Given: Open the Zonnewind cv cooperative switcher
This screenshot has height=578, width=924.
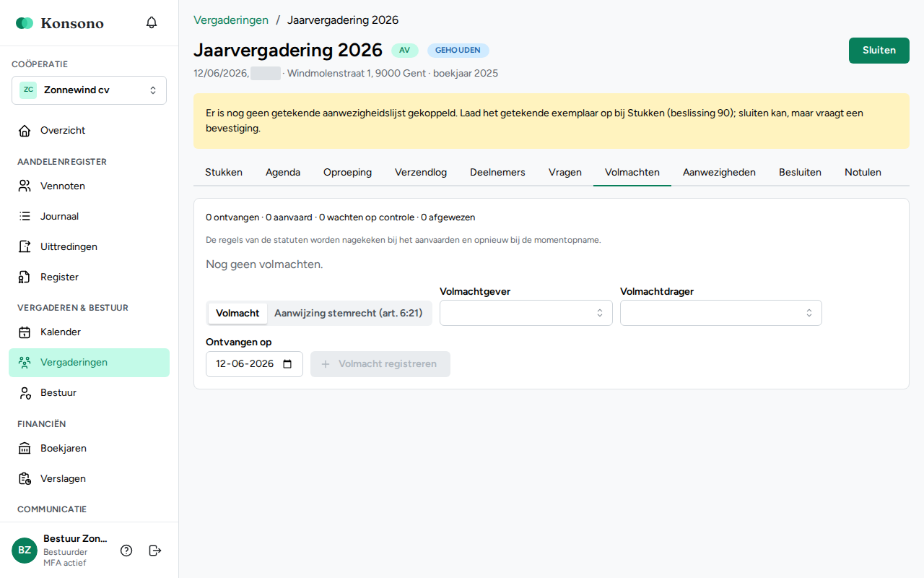Looking at the screenshot, I should click(x=89, y=90).
